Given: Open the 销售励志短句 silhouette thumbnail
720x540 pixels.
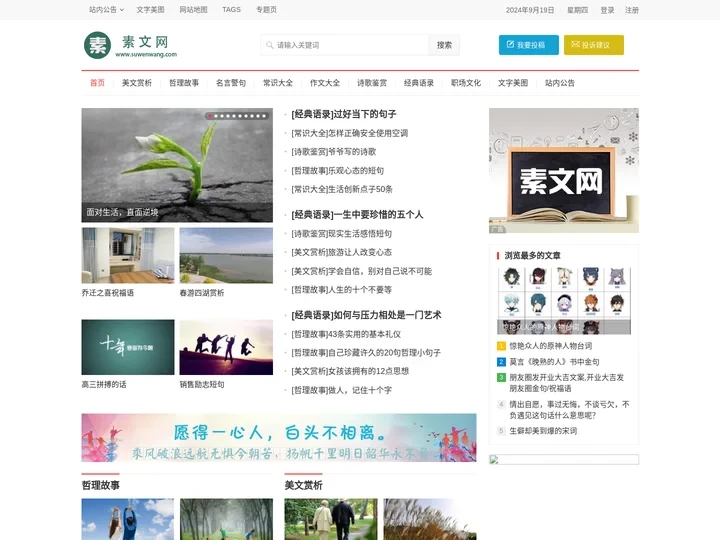Looking at the screenshot, I should pos(226,347).
